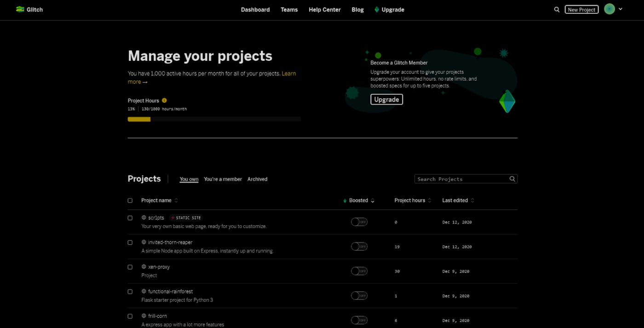Tick the select-all projects checkbox
Image resolution: width=644 pixels, height=328 pixels.
pyautogui.click(x=130, y=200)
